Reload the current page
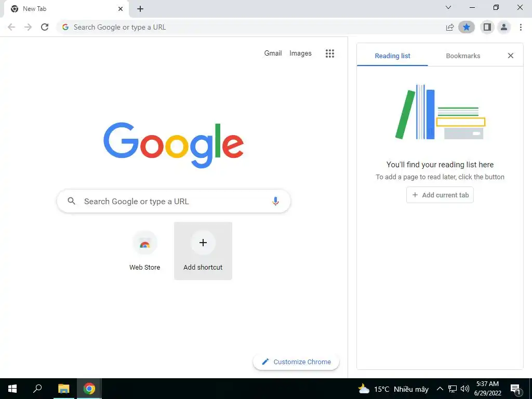The width and height of the screenshot is (532, 399). [45, 27]
